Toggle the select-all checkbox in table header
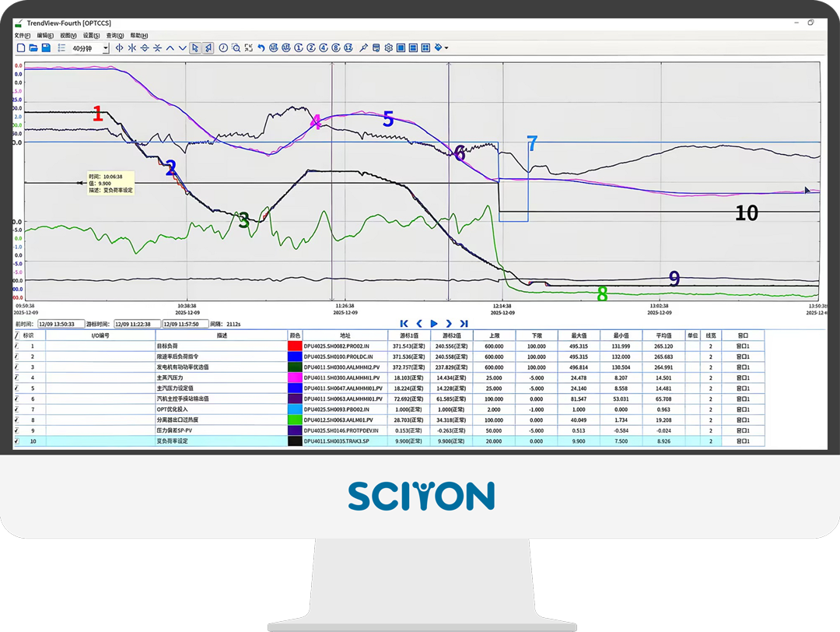The width and height of the screenshot is (840, 632). [x=16, y=335]
